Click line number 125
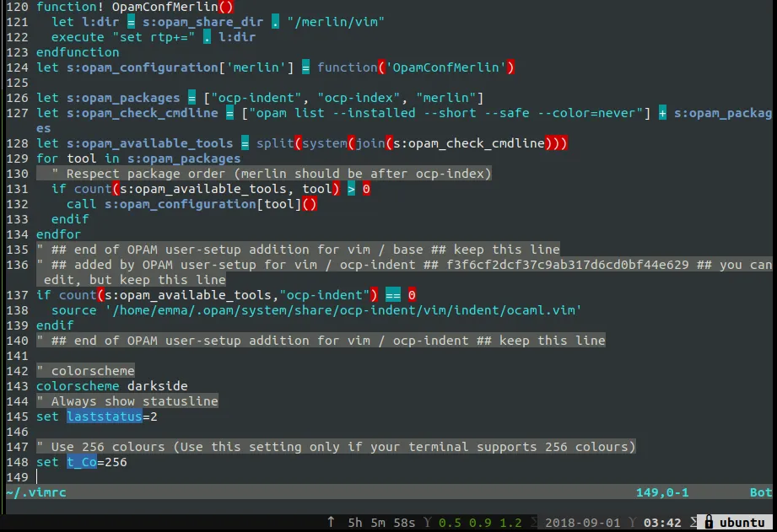Viewport: 777px width, 532px height. point(18,83)
